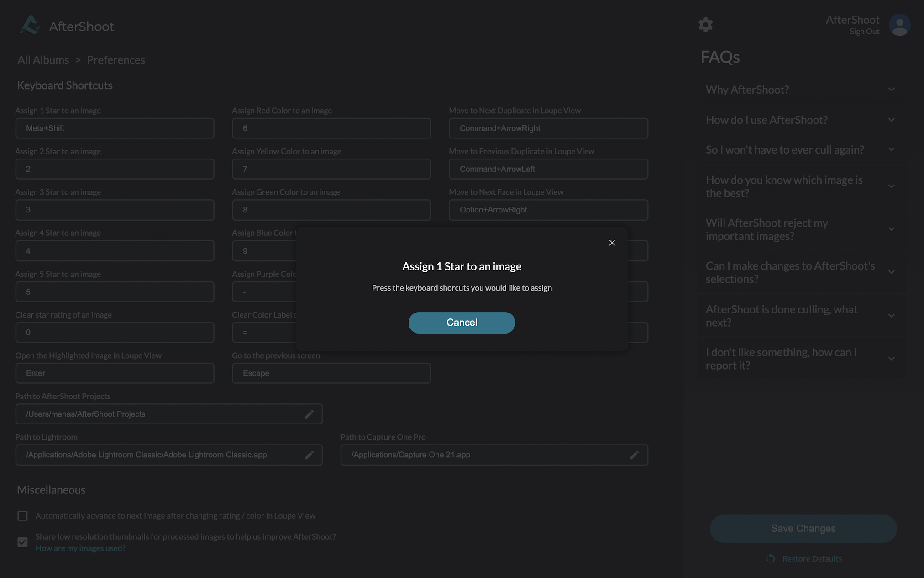Screen dimensions: 924x578
Task: Click the edit pencil icon for AfterShoot Projects path
Action: 310,414
